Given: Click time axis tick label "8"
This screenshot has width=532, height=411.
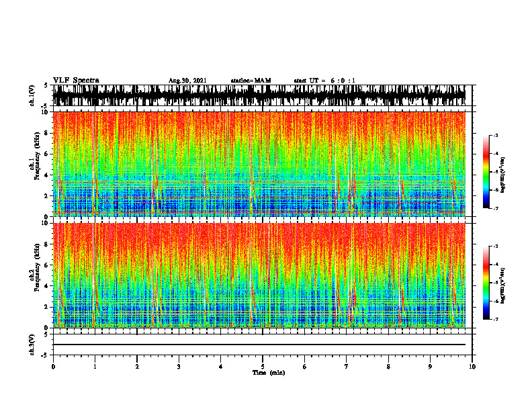Looking at the screenshot, I should pos(388,367).
